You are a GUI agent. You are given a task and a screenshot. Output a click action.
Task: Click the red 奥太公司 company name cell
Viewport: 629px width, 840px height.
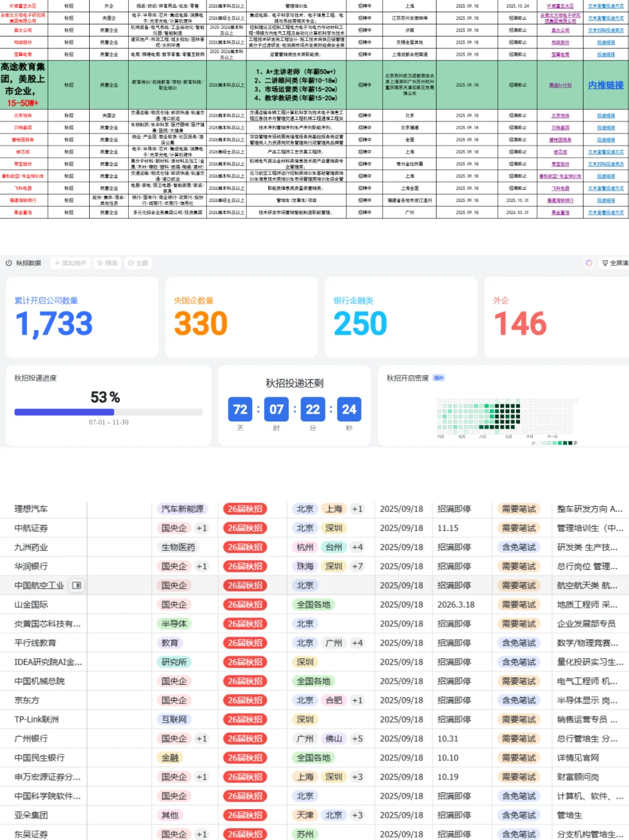pos(23,30)
